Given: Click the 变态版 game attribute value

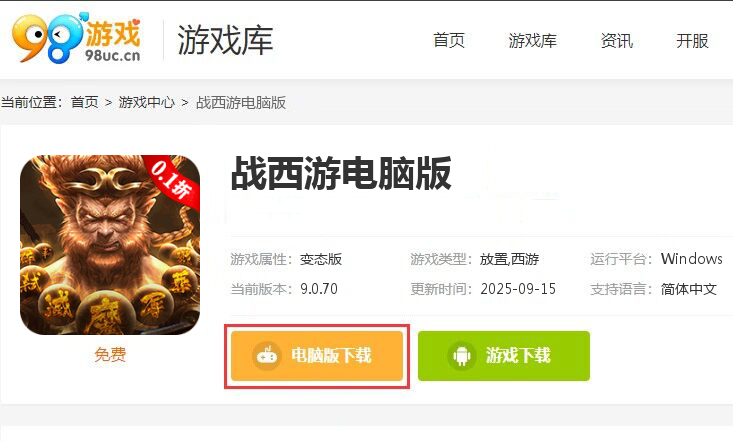Looking at the screenshot, I should (321, 259).
